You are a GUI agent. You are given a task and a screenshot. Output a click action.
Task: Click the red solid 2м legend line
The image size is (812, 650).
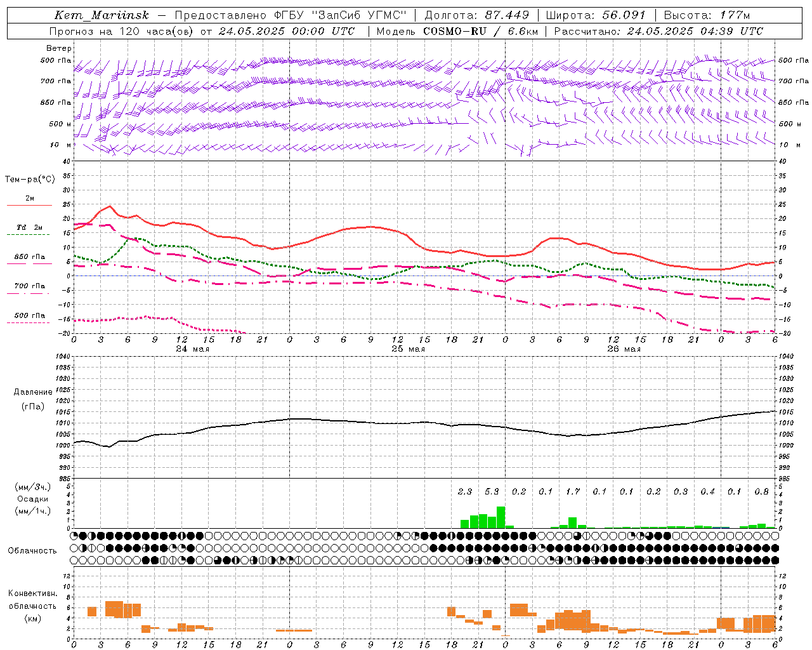point(29,205)
